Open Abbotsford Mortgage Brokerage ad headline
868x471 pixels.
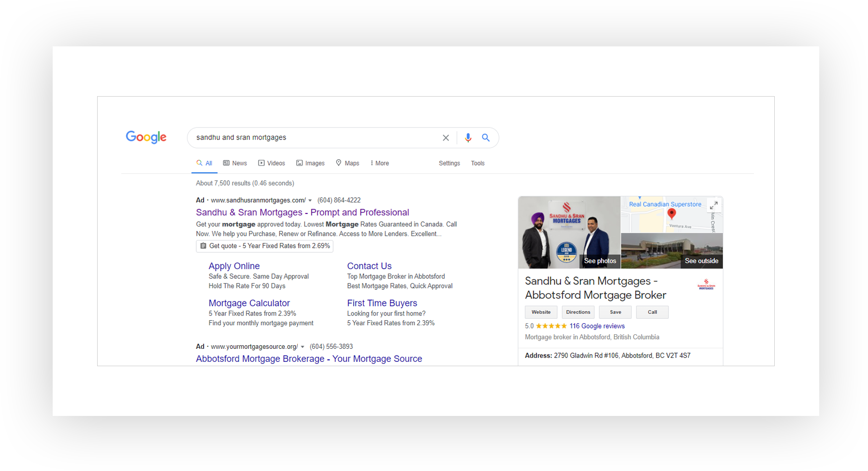[309, 358]
